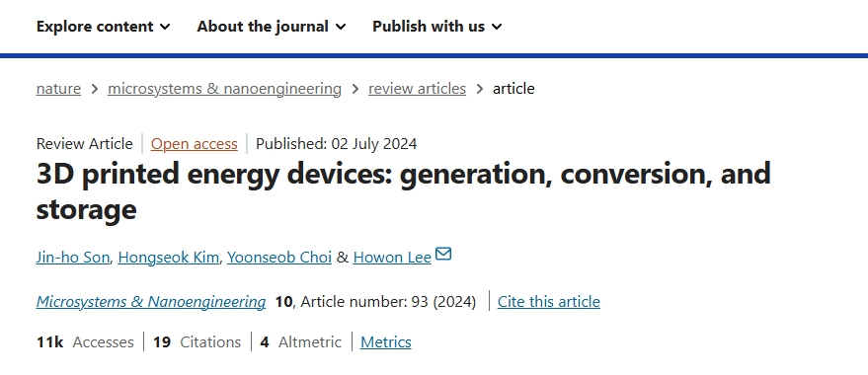The width and height of the screenshot is (868, 375).
Task: Expand the Publish with us menu
Action: click(x=437, y=26)
